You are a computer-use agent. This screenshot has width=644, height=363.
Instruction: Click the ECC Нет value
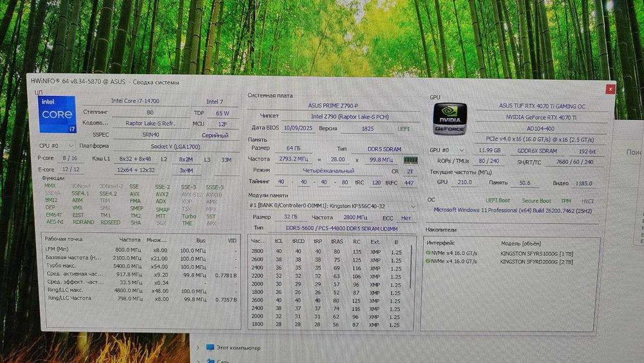pyautogui.click(x=406, y=219)
